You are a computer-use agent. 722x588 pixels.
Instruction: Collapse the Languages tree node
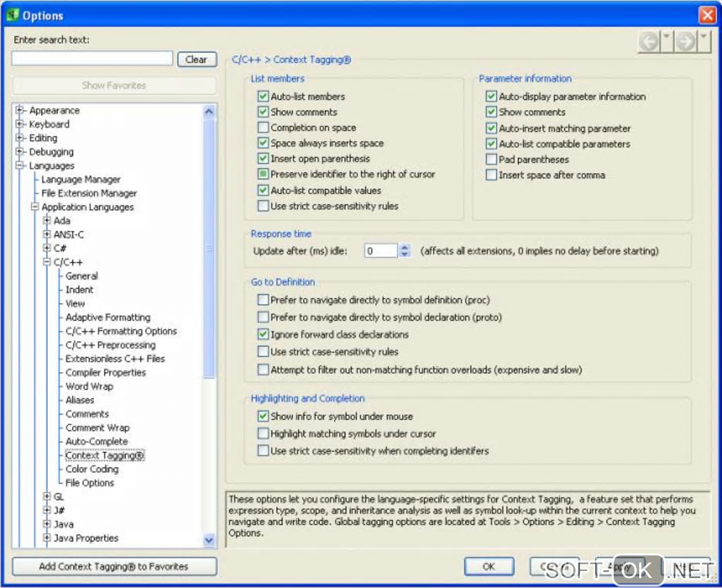[19, 165]
